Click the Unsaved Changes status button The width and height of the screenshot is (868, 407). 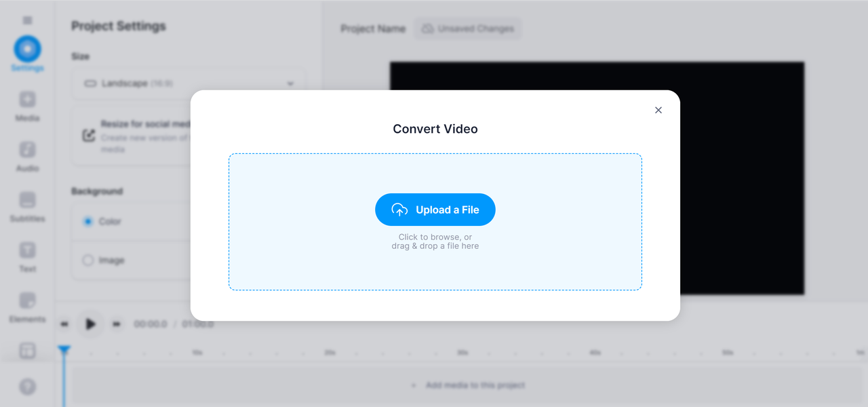click(x=468, y=28)
